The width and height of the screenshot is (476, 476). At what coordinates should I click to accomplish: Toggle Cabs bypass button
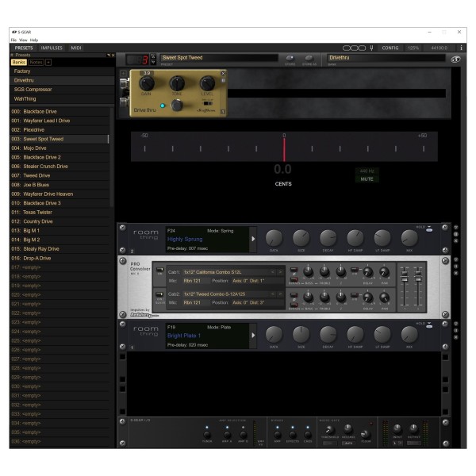[308, 435]
